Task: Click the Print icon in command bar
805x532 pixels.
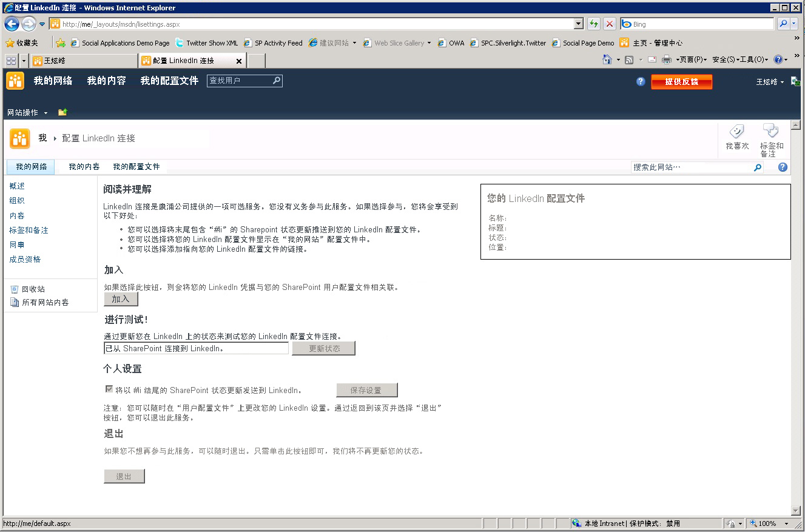Action: pos(666,59)
